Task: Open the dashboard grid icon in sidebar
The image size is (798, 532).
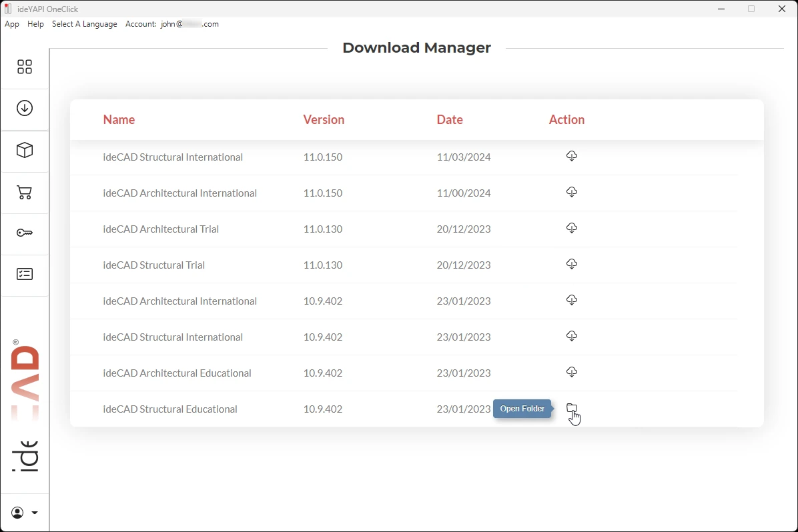Action: point(25,67)
